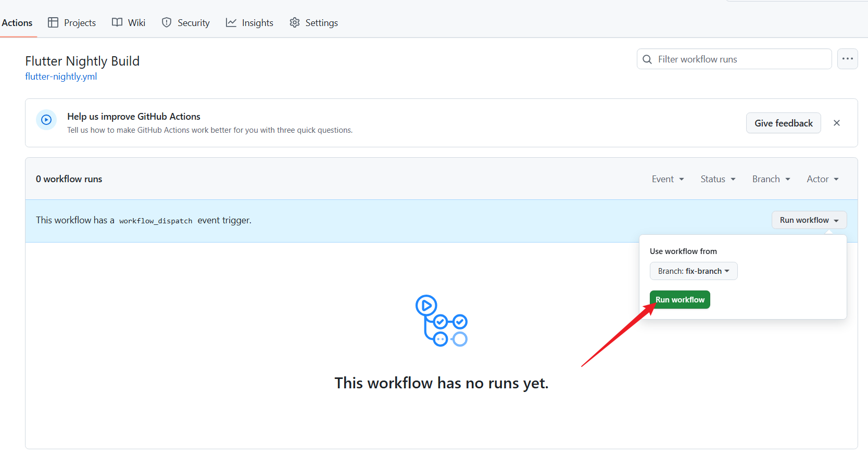Open the Actor filter dropdown

[823, 179]
